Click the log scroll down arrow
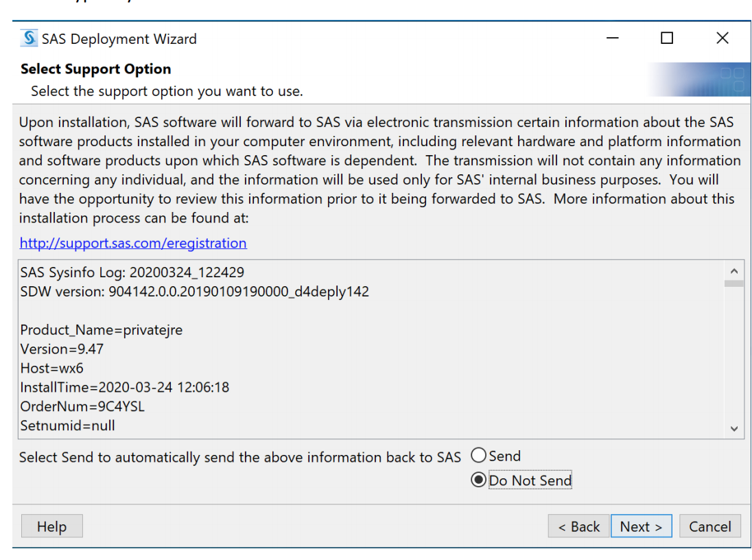Image resolution: width=752 pixels, height=560 pixels. coord(733,428)
